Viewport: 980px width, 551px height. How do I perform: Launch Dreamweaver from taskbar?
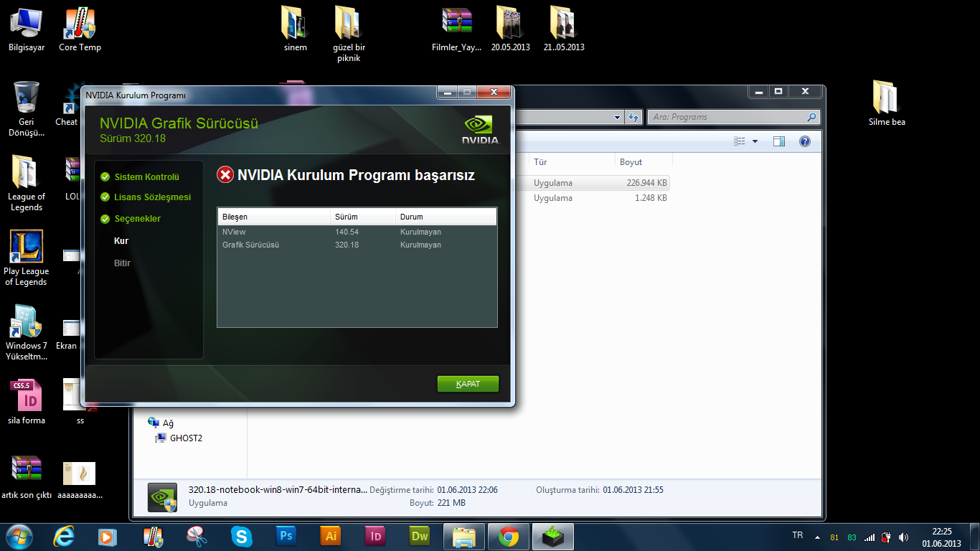(419, 536)
